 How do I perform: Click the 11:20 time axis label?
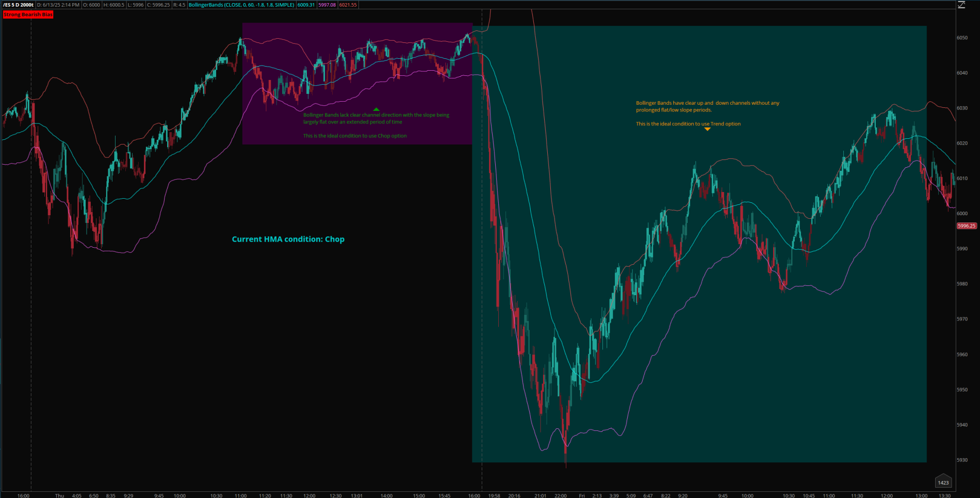265,495
